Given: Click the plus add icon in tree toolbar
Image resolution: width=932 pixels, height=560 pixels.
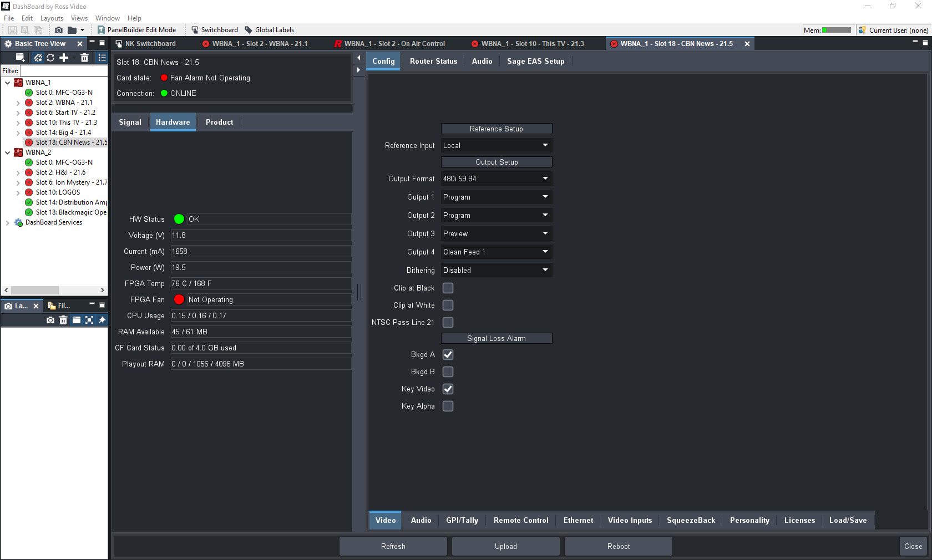Looking at the screenshot, I should point(64,58).
